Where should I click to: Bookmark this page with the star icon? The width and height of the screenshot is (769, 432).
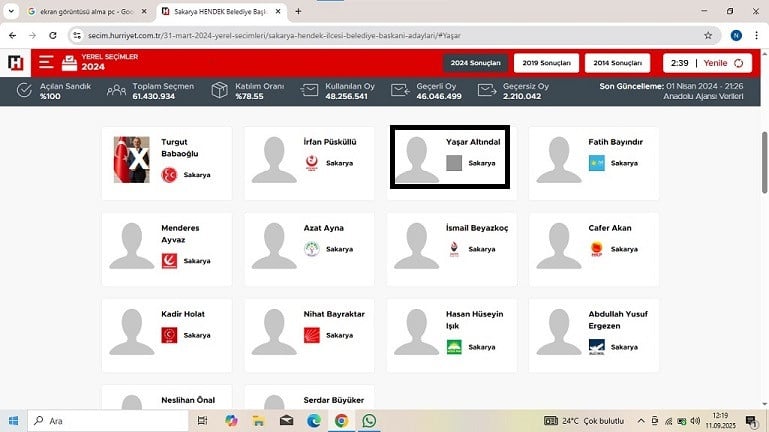708,34
